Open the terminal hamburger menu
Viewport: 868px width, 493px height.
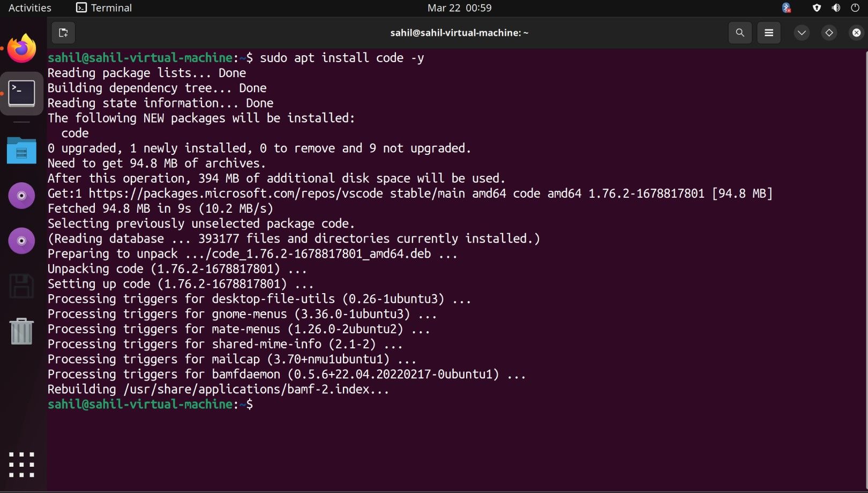768,33
